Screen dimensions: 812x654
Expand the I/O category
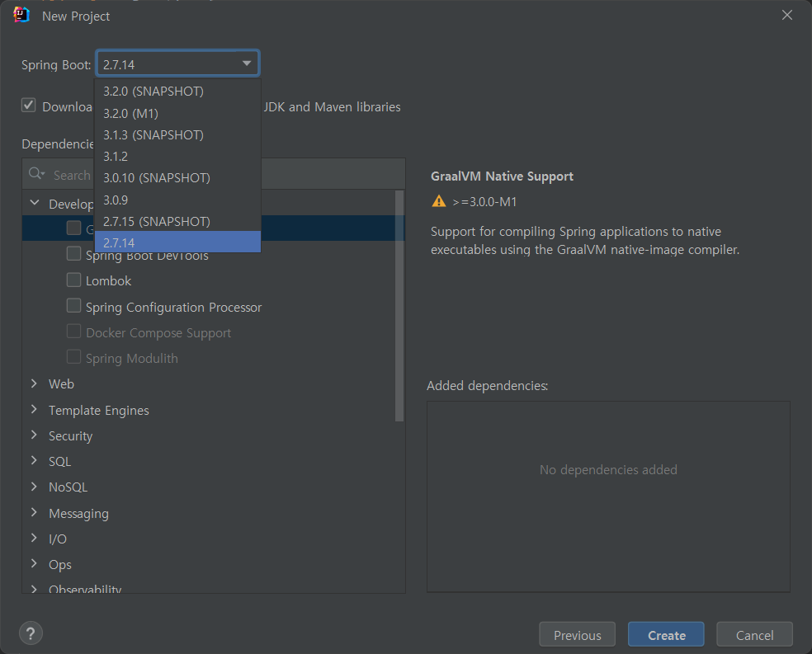click(34, 538)
